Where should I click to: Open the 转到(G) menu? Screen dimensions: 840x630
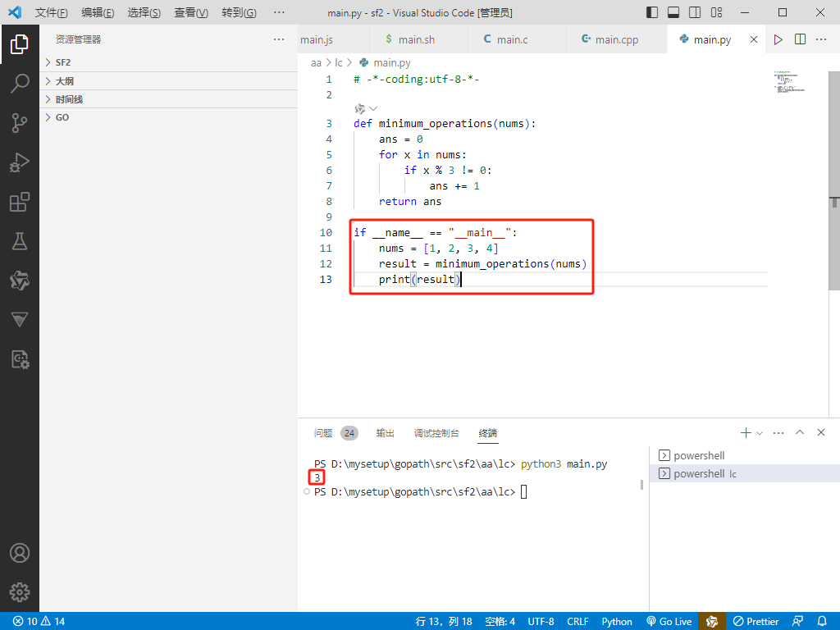pos(239,12)
